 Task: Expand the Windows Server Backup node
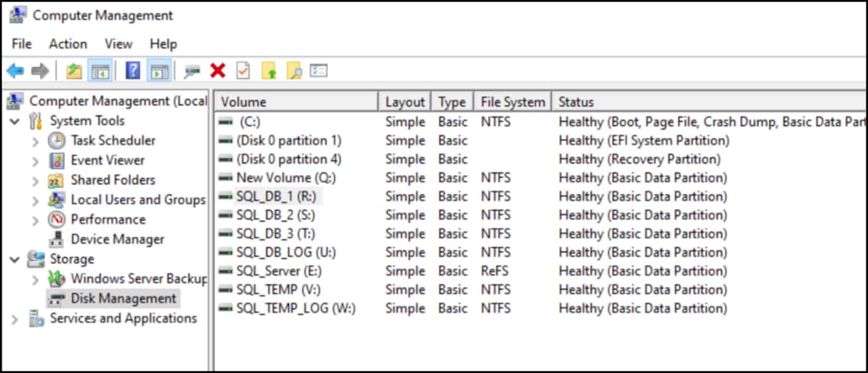(x=36, y=279)
